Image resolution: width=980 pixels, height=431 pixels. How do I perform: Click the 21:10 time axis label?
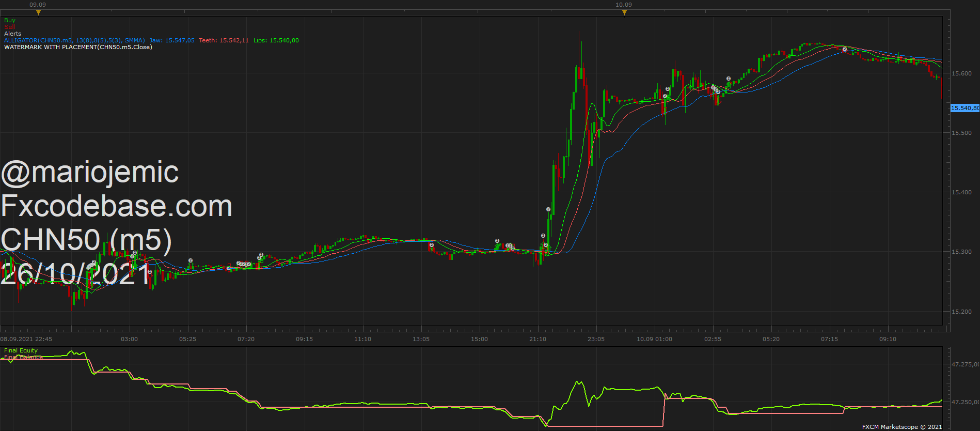538,339
